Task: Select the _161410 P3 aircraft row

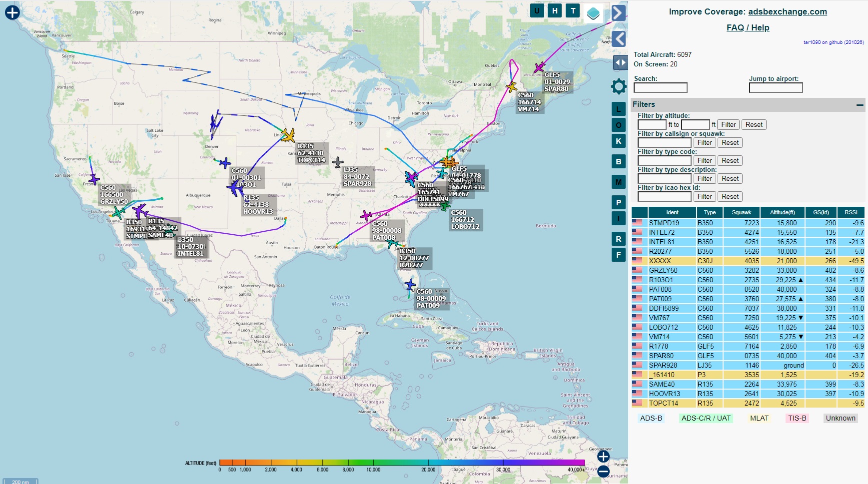Action: [x=748, y=375]
